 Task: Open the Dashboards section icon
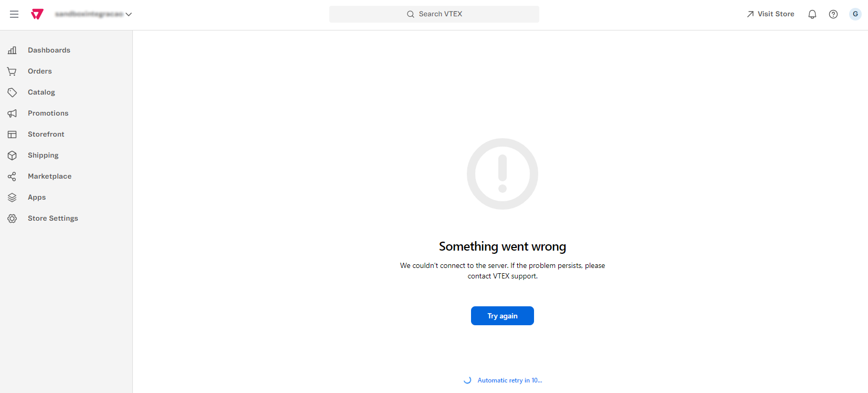[x=12, y=50]
